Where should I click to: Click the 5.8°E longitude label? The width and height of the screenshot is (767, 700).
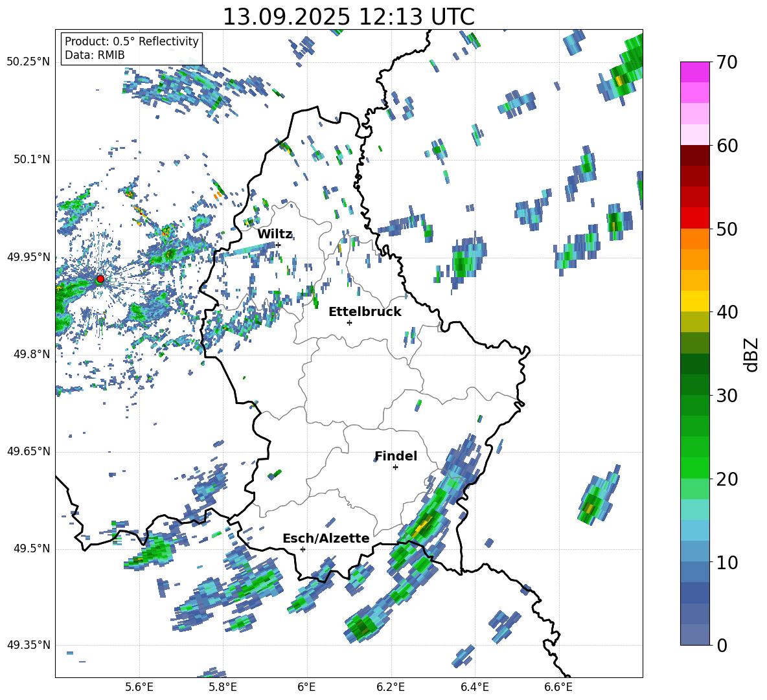(223, 687)
